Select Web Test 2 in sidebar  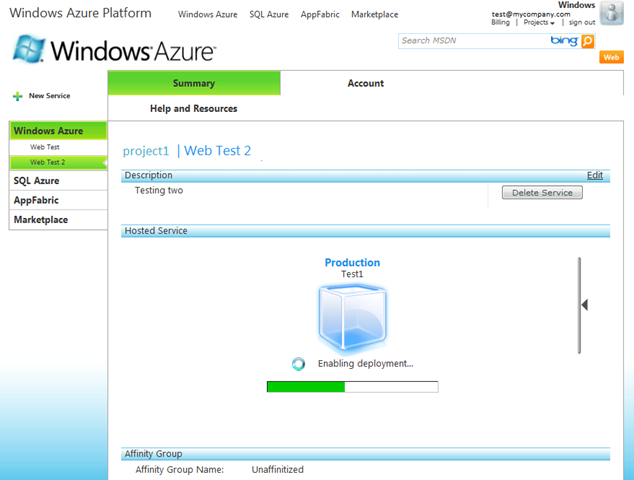click(58, 162)
